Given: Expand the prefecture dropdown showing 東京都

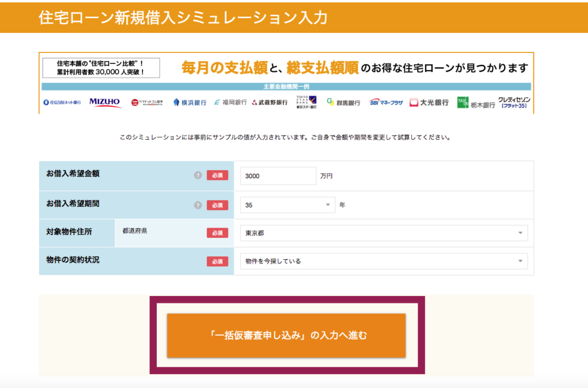Looking at the screenshot, I should 383,233.
